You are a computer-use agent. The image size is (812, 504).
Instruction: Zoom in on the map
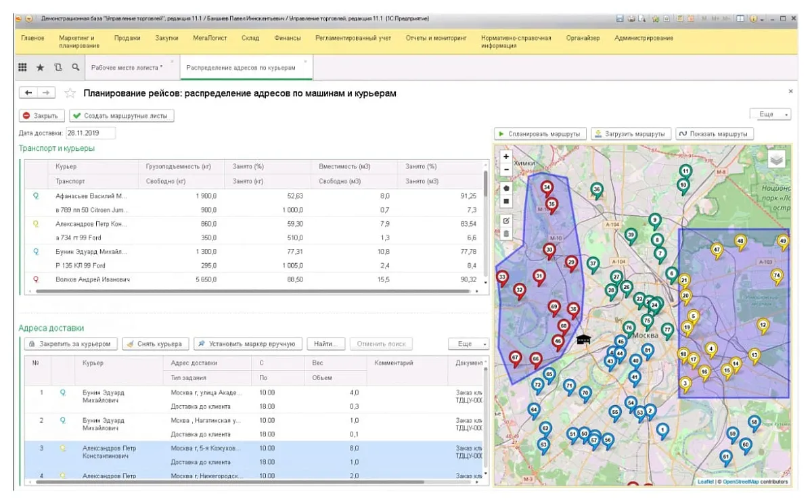click(x=506, y=156)
